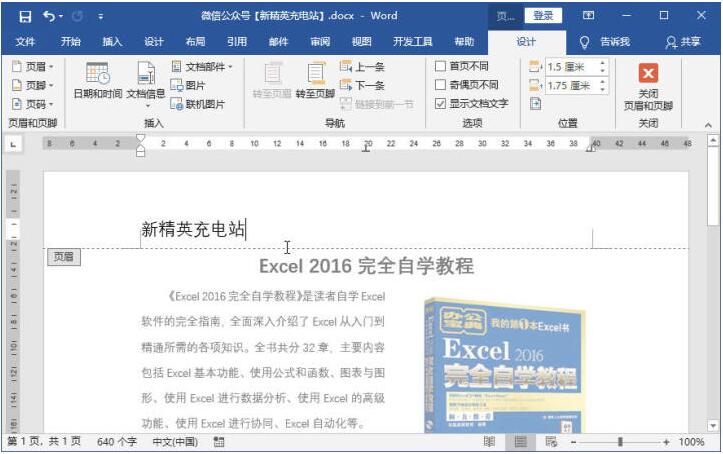This screenshot has width=723, height=454.
Task: Open the Undo history dropdown arrow
Action: pos(61,17)
